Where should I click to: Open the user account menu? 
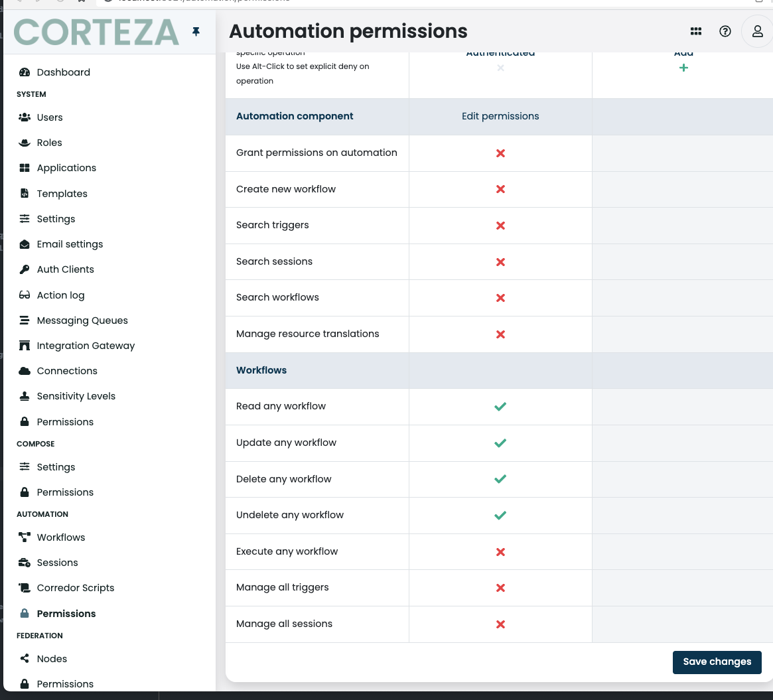coord(756,31)
